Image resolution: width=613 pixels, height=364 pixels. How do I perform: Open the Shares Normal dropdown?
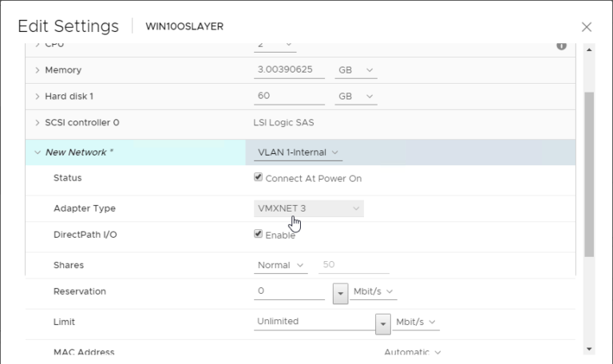click(281, 265)
